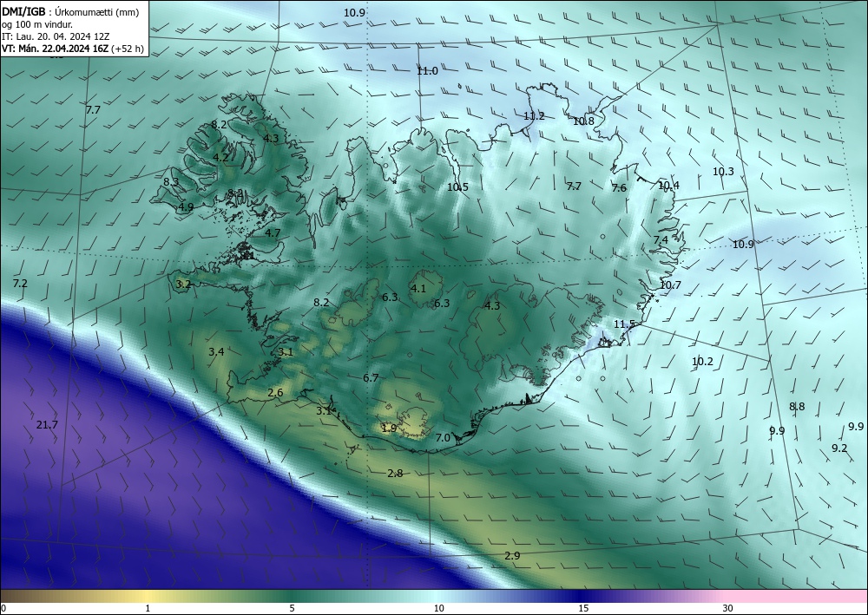Select the 10.4 value on the map
This screenshot has width=868, height=615.
coord(669,186)
